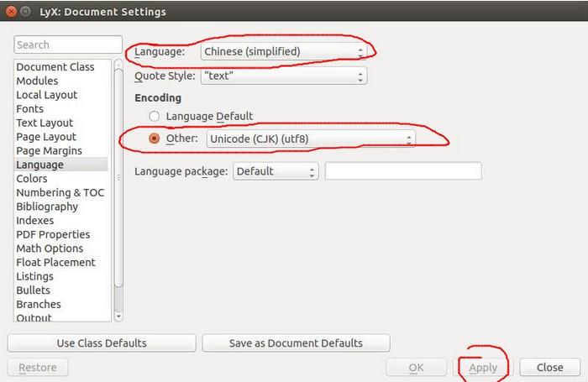Open Float Placement settings
The image size is (588, 382).
click(x=55, y=262)
